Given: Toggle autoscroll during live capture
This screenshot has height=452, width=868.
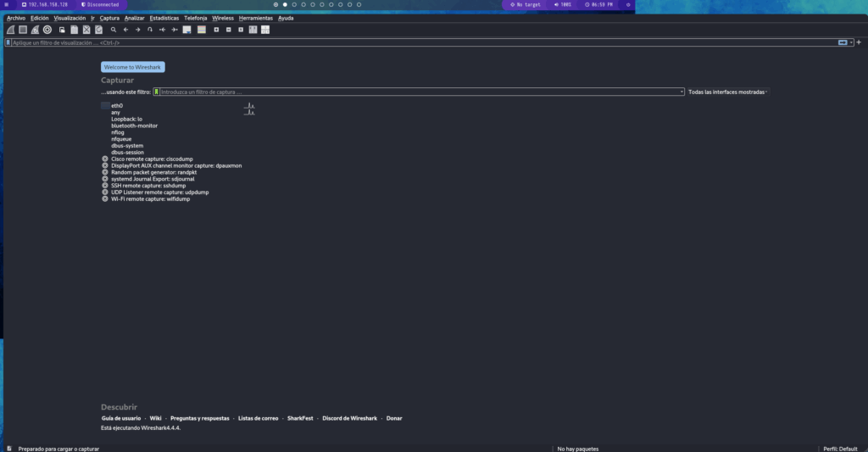Looking at the screenshot, I should [x=186, y=30].
